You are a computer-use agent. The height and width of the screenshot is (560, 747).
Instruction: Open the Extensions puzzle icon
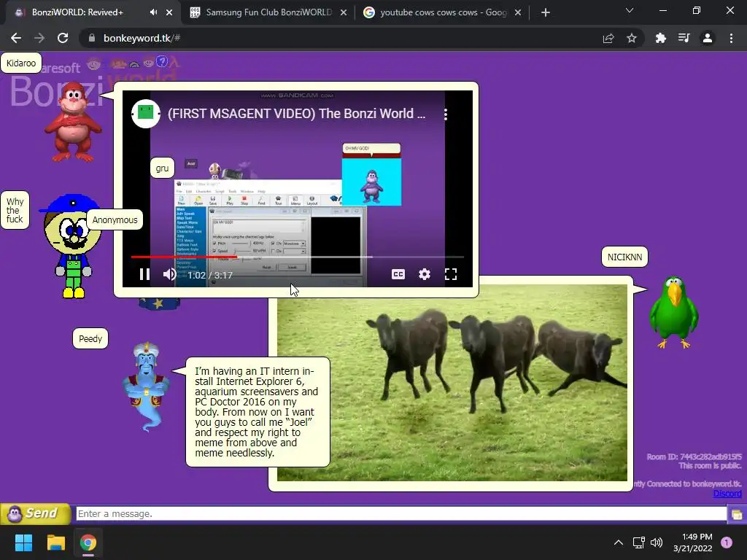click(660, 38)
